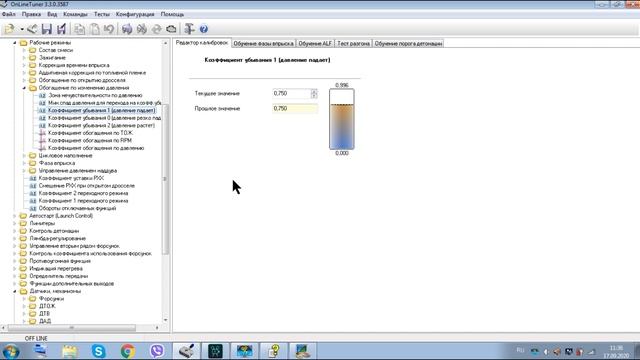
Task: Click the save-as floppy with pencil icon
Action: (61, 29)
